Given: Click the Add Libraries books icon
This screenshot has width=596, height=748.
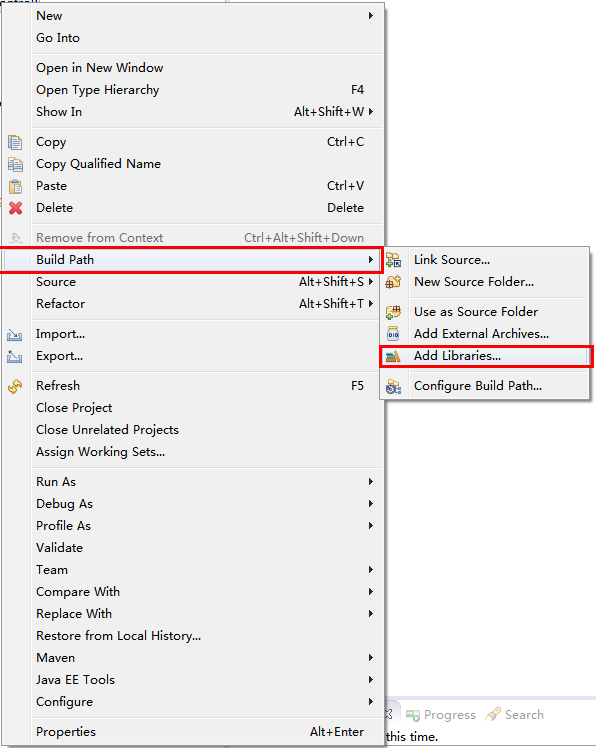Looking at the screenshot, I should click(393, 356).
